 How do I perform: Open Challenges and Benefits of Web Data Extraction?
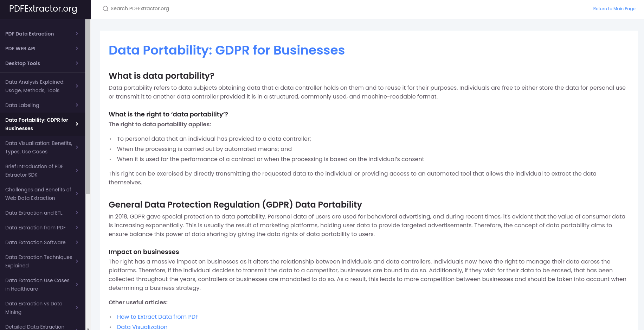[x=38, y=194]
